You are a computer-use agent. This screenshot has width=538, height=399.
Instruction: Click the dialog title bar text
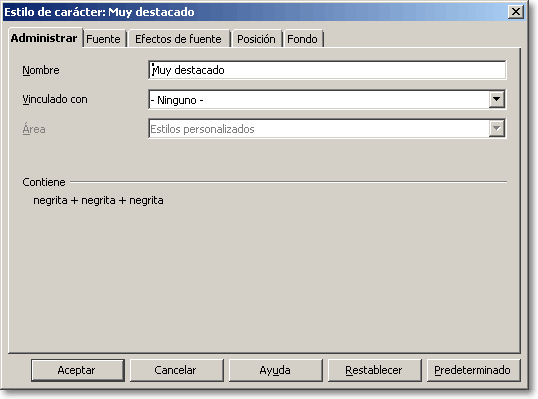pos(99,12)
